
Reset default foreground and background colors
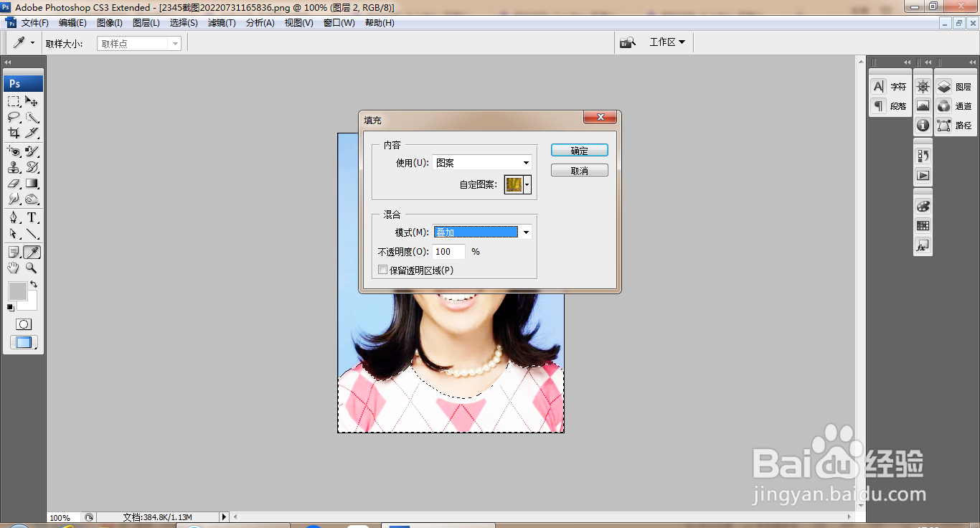pos(10,308)
